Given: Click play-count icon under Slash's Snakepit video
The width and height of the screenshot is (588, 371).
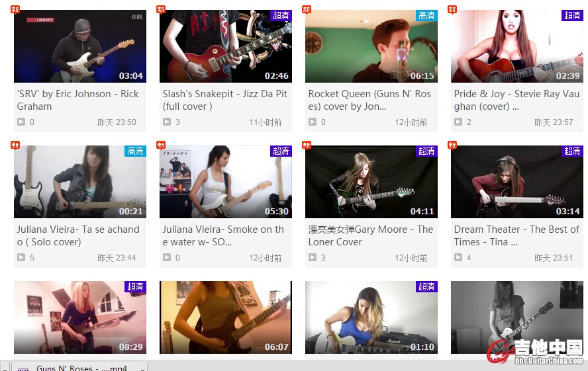Looking at the screenshot, I should tap(167, 122).
